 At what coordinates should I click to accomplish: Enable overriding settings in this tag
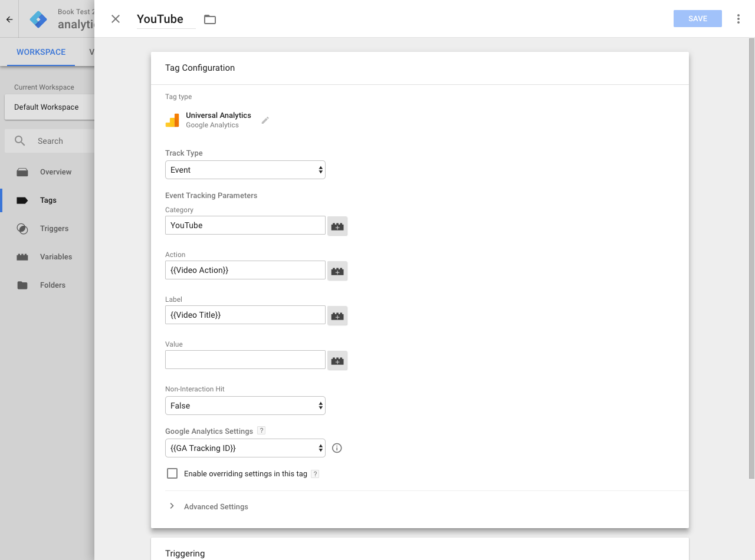pos(172,473)
